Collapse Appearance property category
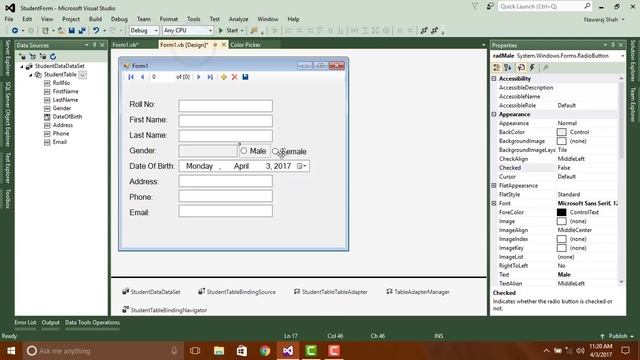 pyautogui.click(x=494, y=114)
